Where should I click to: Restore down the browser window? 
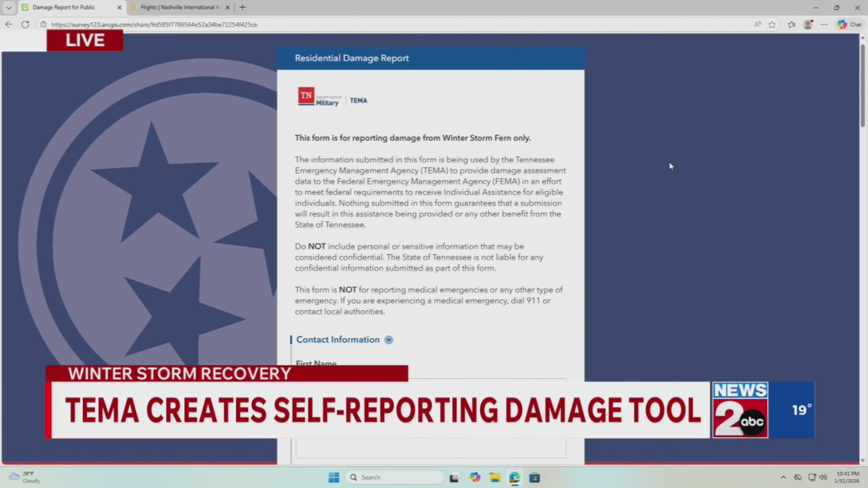(837, 7)
